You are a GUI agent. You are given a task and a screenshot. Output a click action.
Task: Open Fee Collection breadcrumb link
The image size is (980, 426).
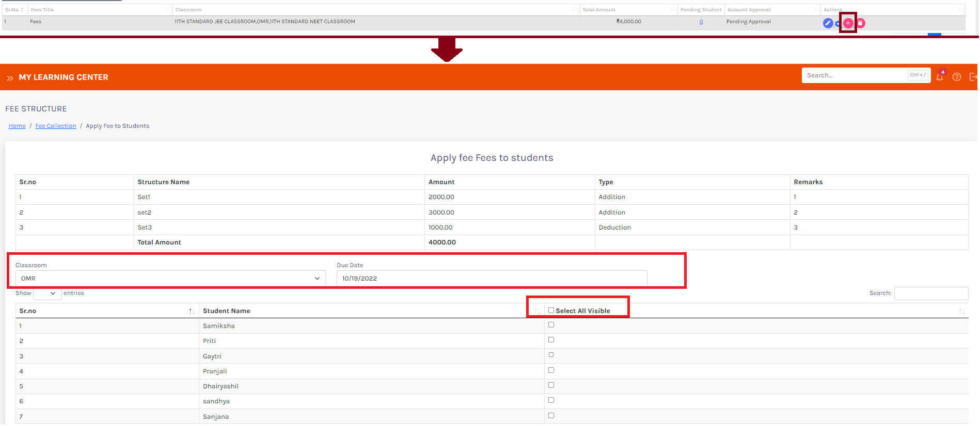[56, 126]
